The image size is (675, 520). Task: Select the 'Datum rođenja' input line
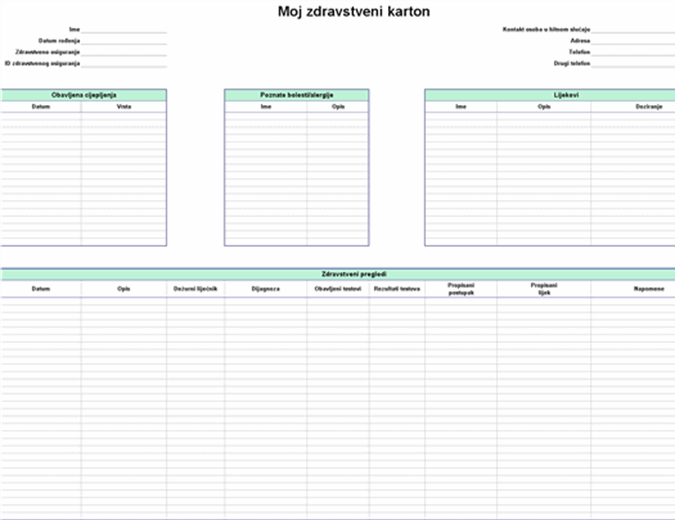pyautogui.click(x=124, y=41)
